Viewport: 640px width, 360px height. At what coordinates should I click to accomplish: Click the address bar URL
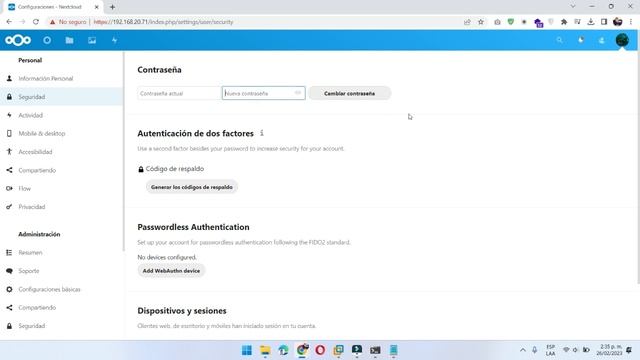coord(163,22)
